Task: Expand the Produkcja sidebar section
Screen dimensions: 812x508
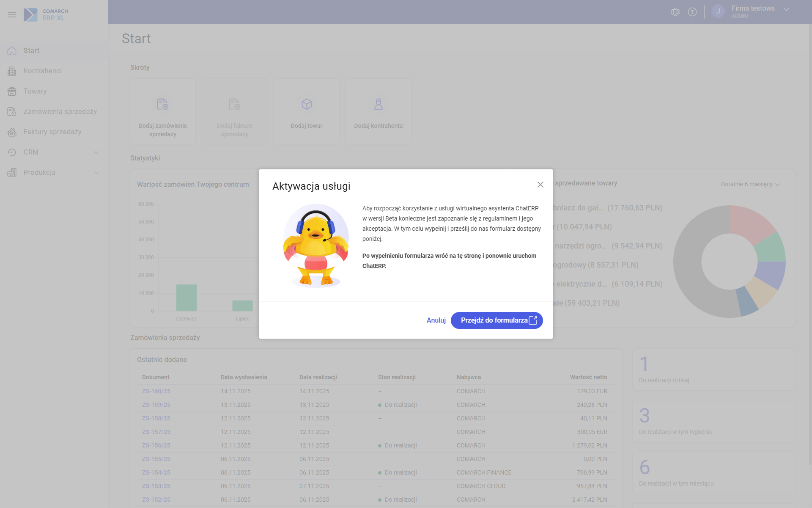Action: click(96, 173)
